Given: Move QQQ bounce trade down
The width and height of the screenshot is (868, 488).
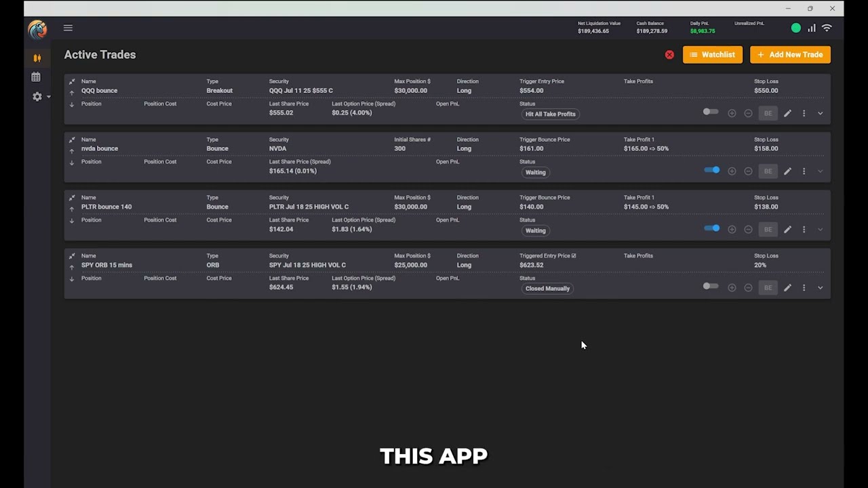Looking at the screenshot, I should point(72,104).
